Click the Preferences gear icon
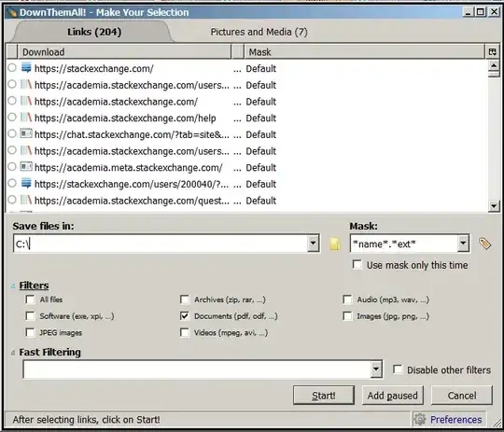This screenshot has height=432, width=504. pyautogui.click(x=419, y=420)
